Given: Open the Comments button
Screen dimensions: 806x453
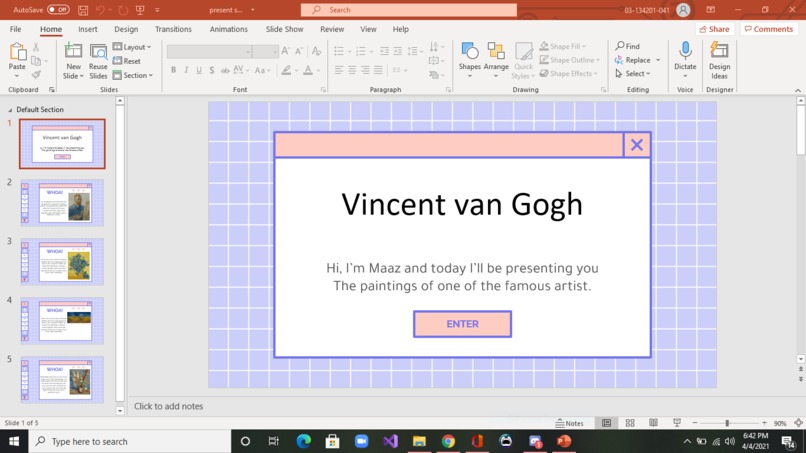Looking at the screenshot, I should tap(769, 29).
